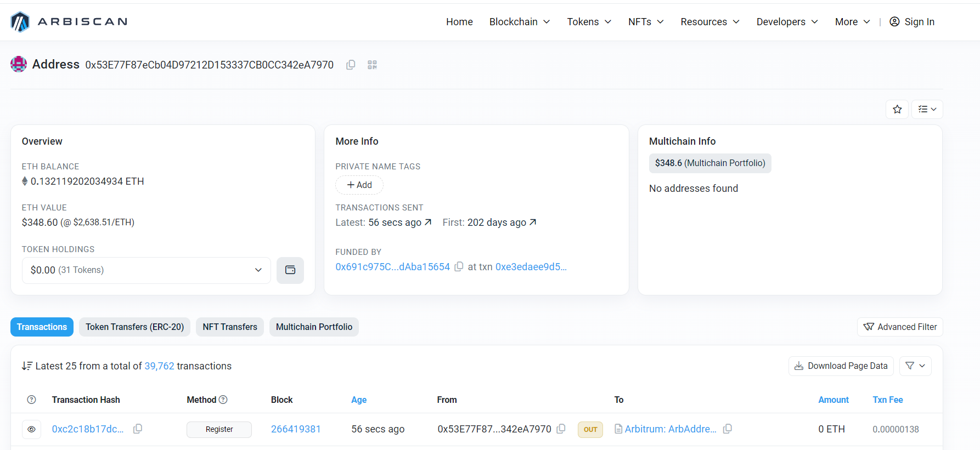
Task: Click the Txn Fee column header
Action: pos(888,400)
